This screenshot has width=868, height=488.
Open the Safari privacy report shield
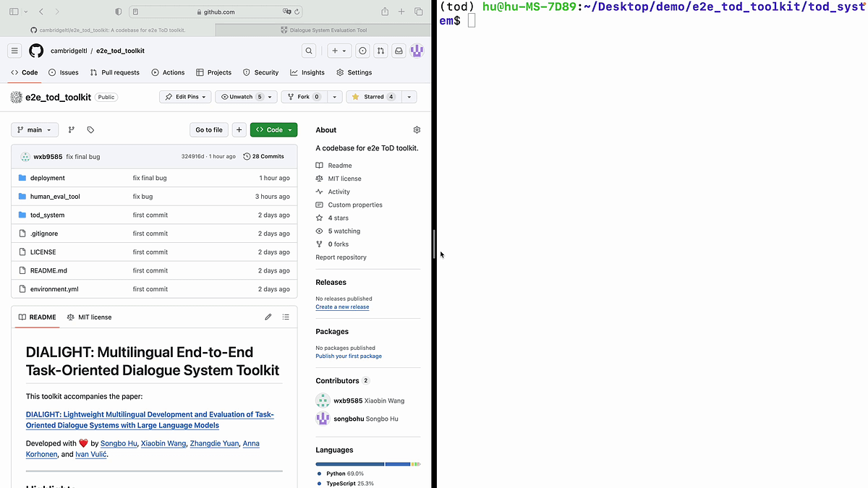[x=119, y=12]
